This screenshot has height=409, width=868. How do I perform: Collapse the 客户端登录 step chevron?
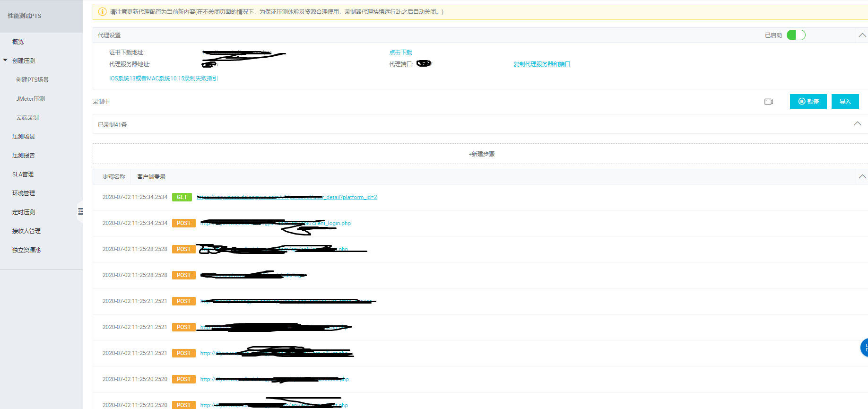pyautogui.click(x=862, y=177)
